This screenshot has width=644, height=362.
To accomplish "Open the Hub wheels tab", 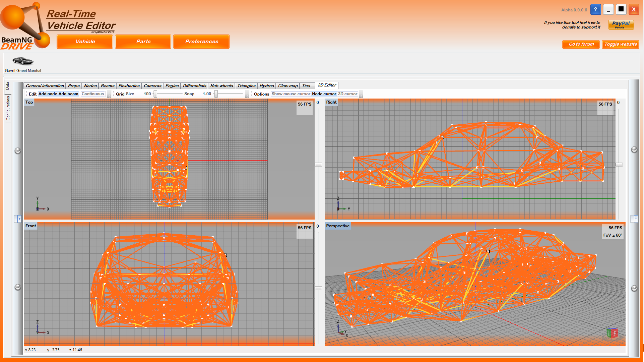I will [221, 86].
